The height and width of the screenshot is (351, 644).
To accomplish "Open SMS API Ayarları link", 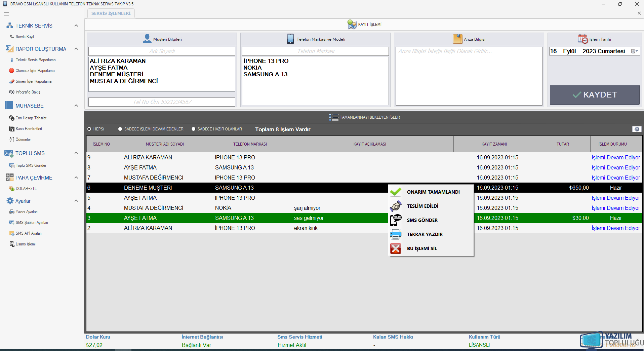I will coord(29,233).
